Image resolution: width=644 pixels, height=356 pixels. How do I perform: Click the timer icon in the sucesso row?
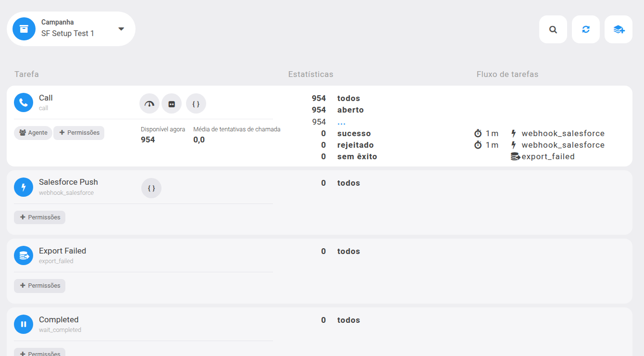(478, 133)
